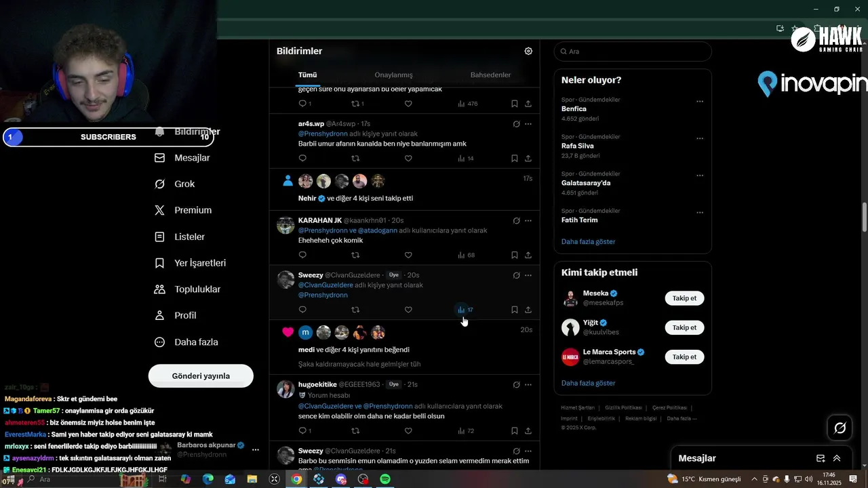868x488 pixels.
Task: Follow Meseka with Takip et
Action: [684, 298]
